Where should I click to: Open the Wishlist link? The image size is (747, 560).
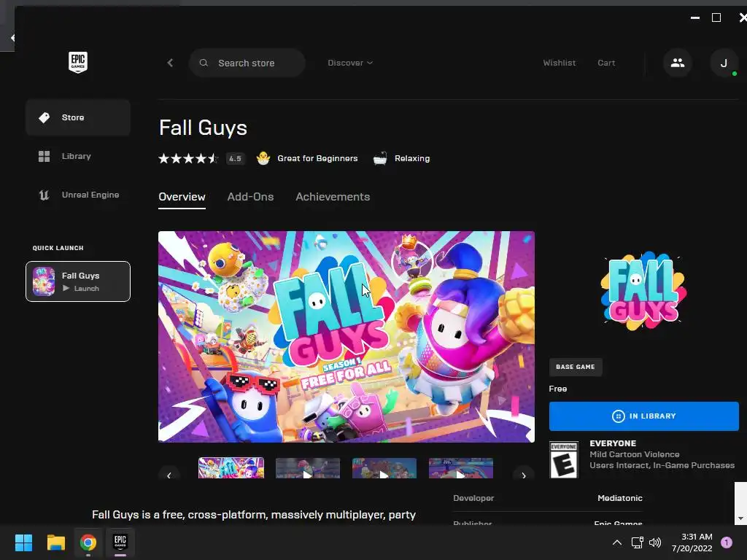point(560,63)
